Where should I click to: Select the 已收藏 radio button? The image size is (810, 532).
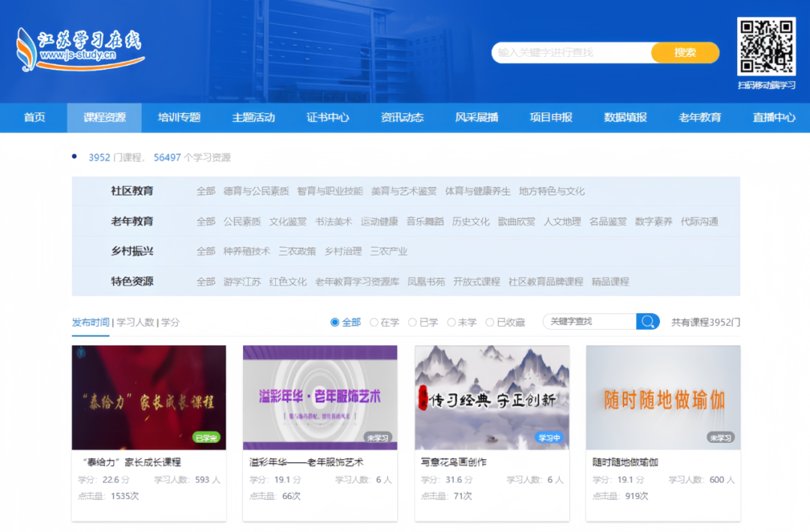pyautogui.click(x=490, y=322)
